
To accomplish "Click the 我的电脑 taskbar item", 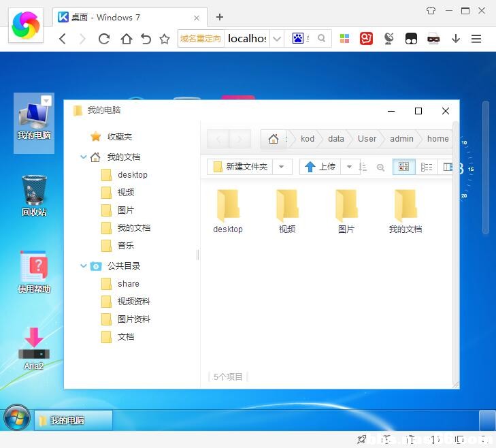I will coord(73,420).
